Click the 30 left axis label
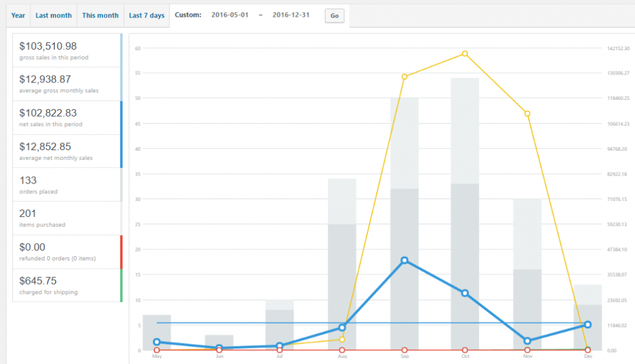 click(x=138, y=199)
